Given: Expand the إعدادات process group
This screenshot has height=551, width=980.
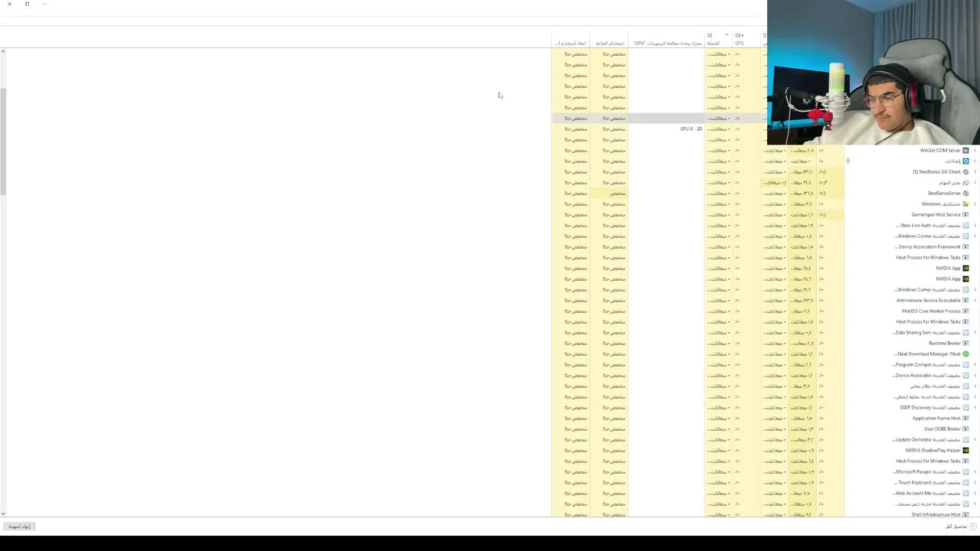Looking at the screenshot, I should (x=975, y=161).
